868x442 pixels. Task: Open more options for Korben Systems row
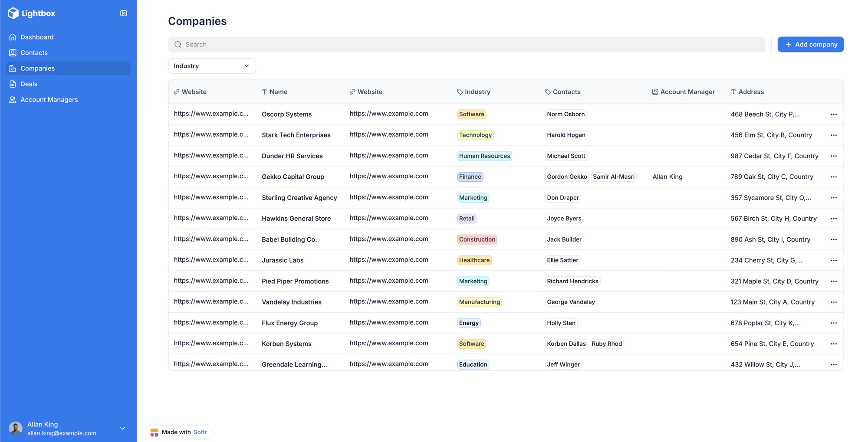coord(833,344)
